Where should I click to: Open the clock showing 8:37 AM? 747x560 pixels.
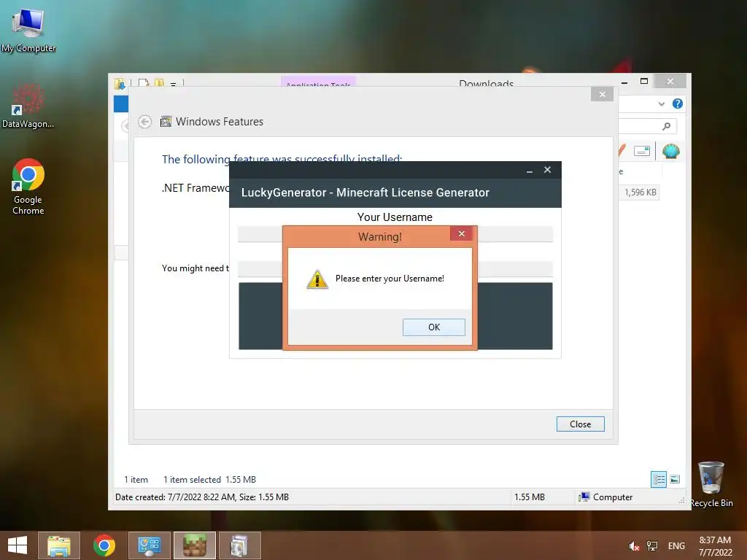(715, 546)
